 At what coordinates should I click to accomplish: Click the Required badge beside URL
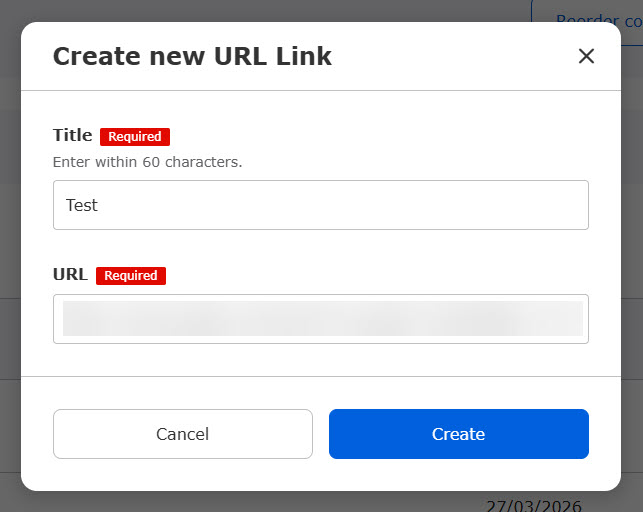pyautogui.click(x=131, y=276)
